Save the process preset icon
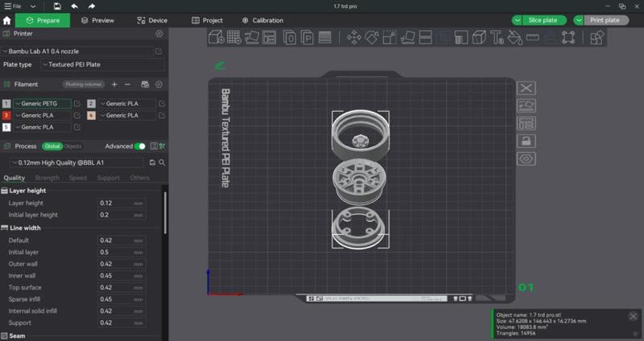 point(152,162)
